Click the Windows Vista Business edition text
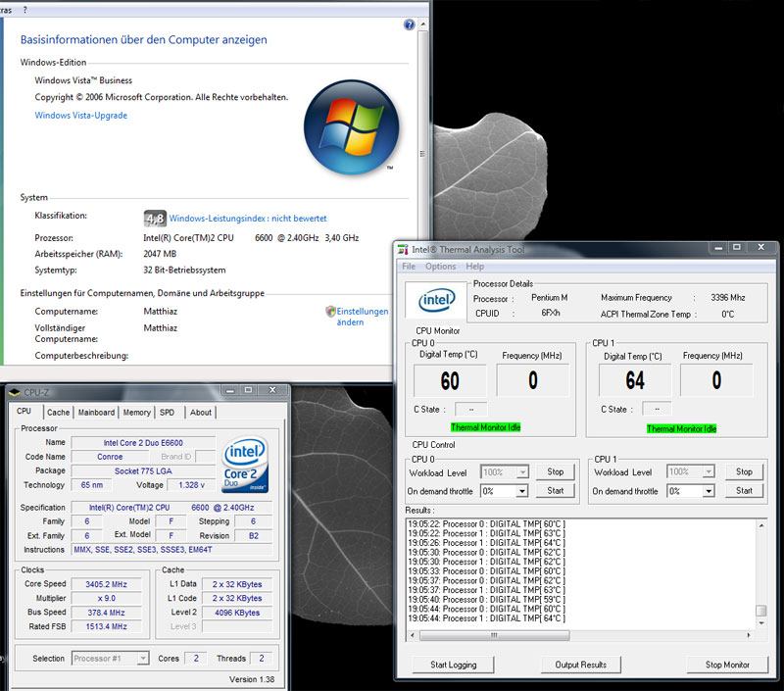This screenshot has height=691, width=784. [83, 80]
